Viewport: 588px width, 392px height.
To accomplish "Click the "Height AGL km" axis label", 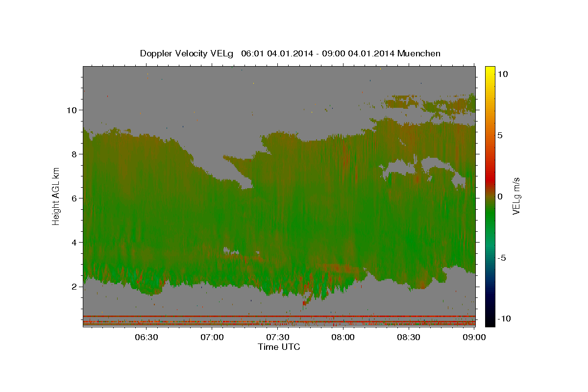I will [x=56, y=196].
